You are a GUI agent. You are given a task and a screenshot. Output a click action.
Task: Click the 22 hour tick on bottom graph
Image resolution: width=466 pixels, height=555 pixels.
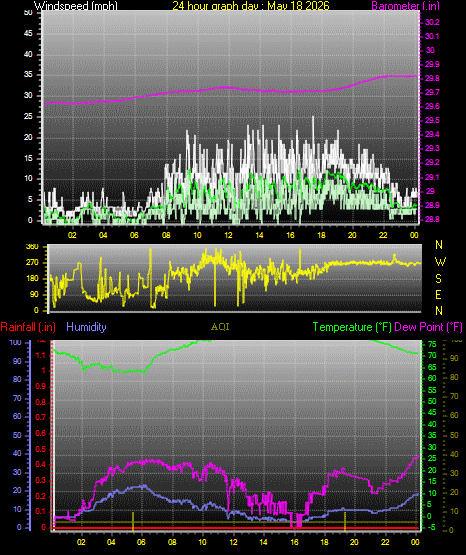385,542
